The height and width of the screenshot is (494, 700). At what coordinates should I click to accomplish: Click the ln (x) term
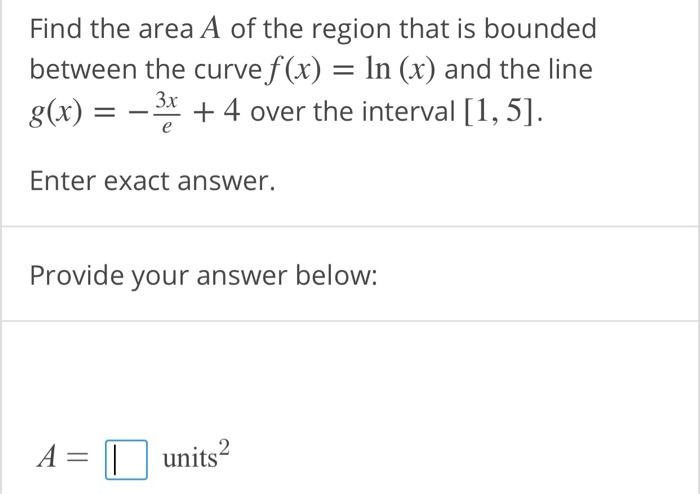click(400, 70)
